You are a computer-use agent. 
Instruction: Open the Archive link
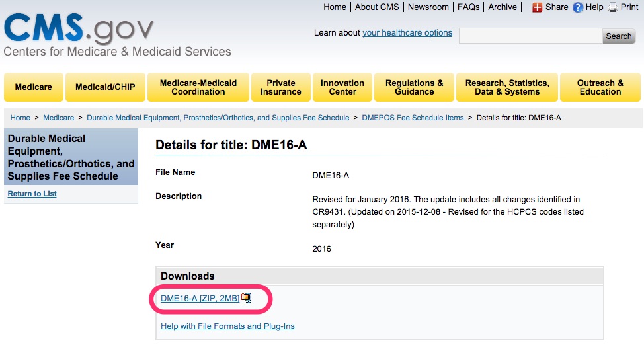coord(503,7)
